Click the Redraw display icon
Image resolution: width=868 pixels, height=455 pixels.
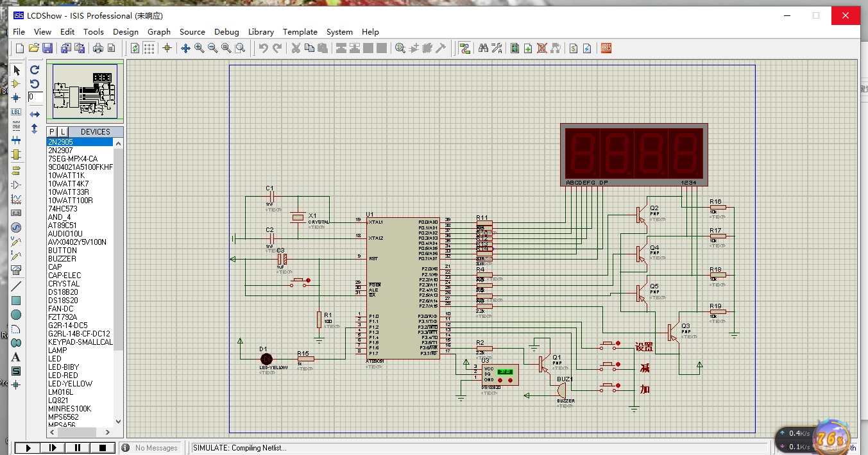pyautogui.click(x=135, y=48)
